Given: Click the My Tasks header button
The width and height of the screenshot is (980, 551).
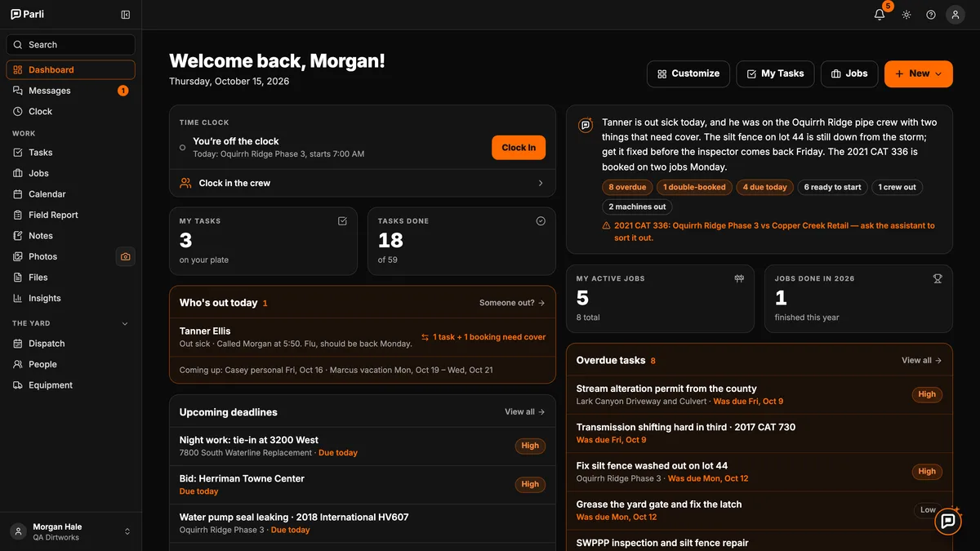Looking at the screenshot, I should (x=775, y=73).
